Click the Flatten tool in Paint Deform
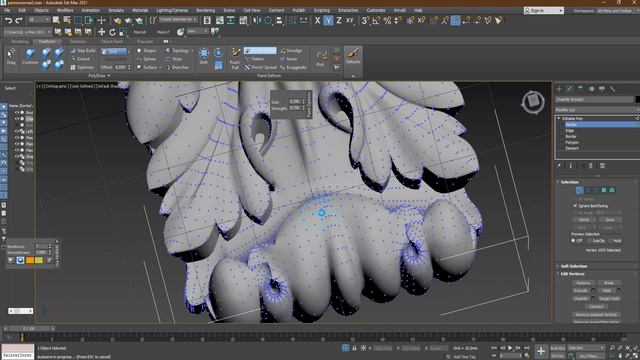Viewport: 640px width, 360px height. pyautogui.click(x=254, y=59)
